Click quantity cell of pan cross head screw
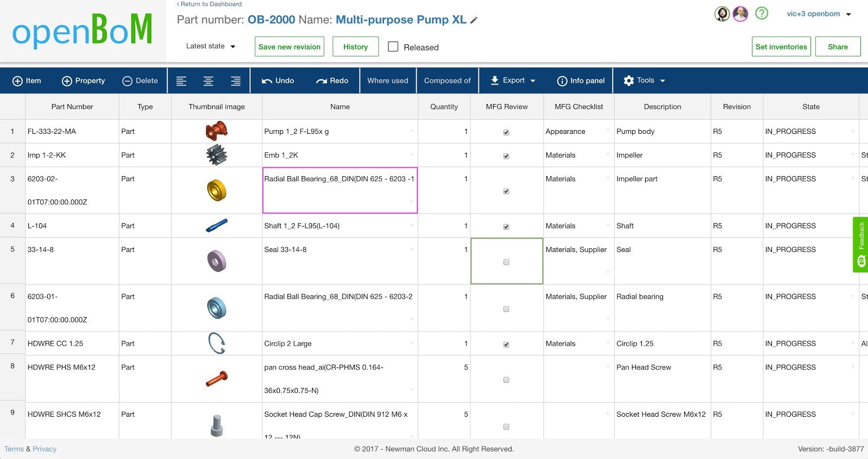Image resolution: width=868 pixels, height=459 pixels. (444, 379)
